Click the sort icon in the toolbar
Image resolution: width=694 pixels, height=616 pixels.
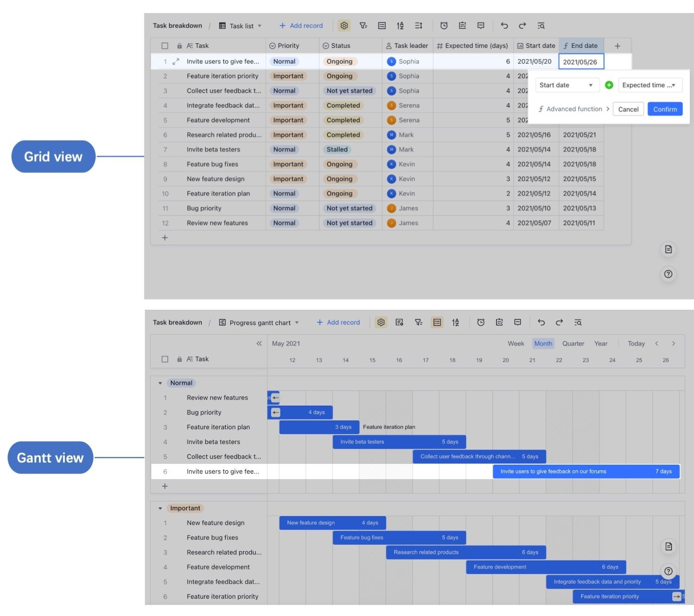(x=400, y=25)
